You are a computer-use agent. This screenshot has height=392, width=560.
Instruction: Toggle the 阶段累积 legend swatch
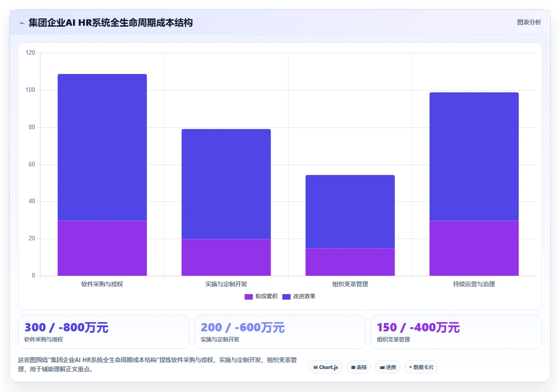[x=249, y=296]
